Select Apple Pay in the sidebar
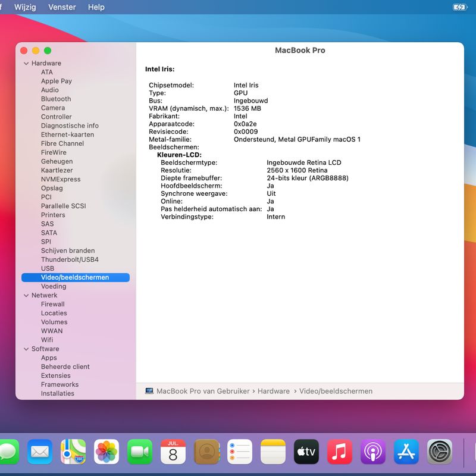Image resolution: width=476 pixels, height=476 pixels. 57,81
